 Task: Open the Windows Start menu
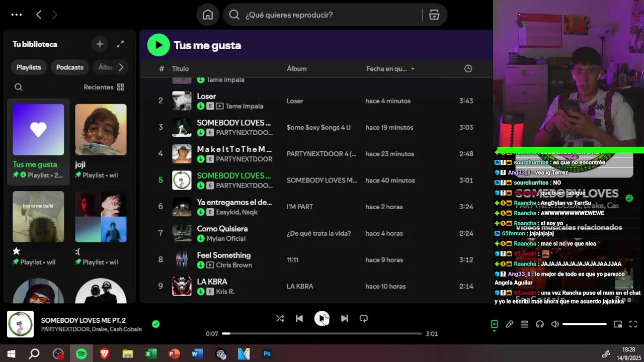click(x=11, y=354)
